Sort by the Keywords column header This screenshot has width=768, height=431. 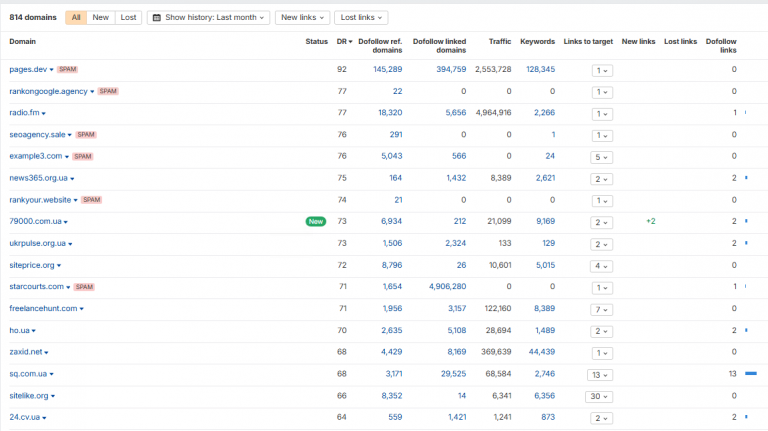(537, 42)
